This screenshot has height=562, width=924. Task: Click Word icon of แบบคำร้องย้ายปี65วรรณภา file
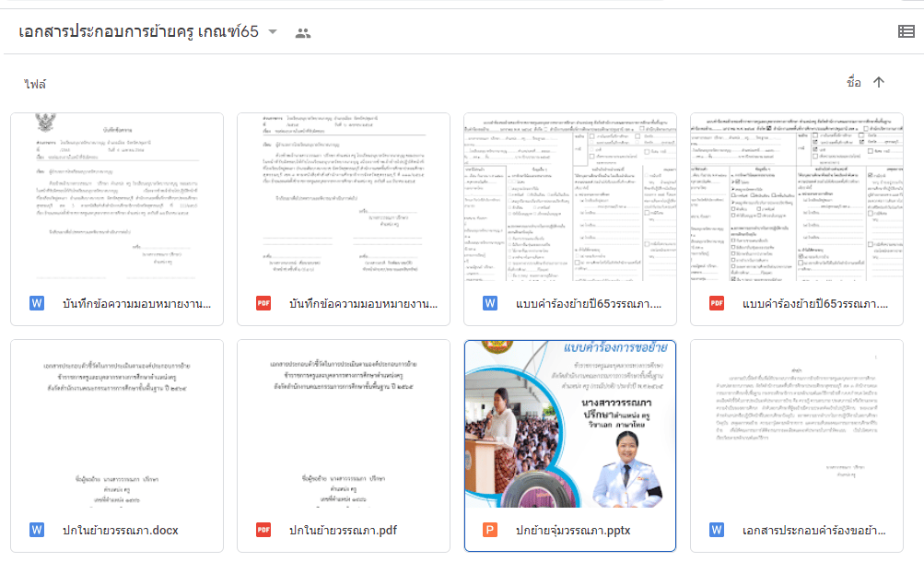click(490, 303)
